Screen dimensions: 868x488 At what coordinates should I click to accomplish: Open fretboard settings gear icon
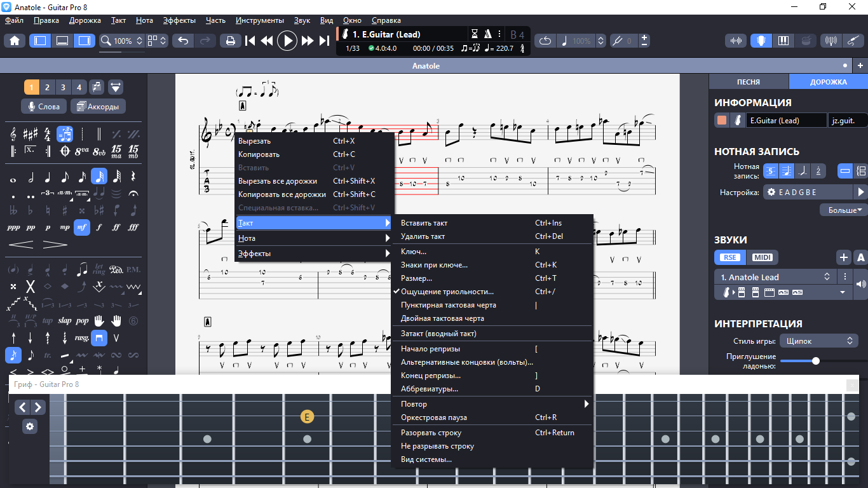(30, 426)
